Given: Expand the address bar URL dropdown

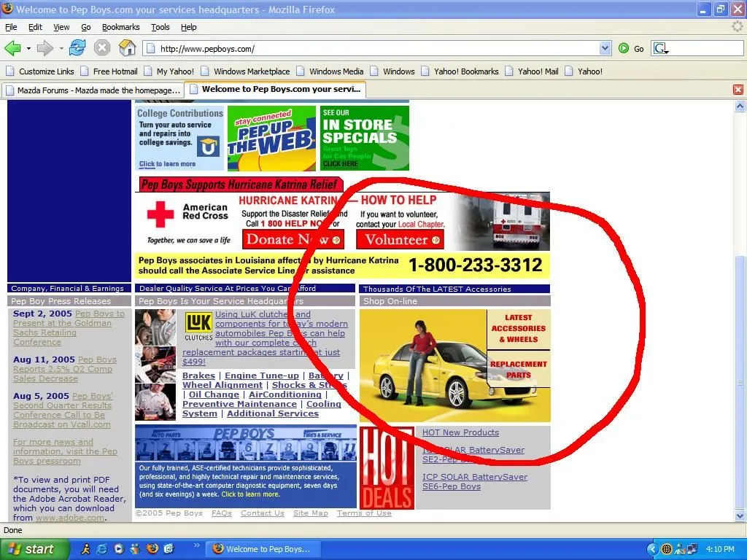Looking at the screenshot, I should 605,48.
